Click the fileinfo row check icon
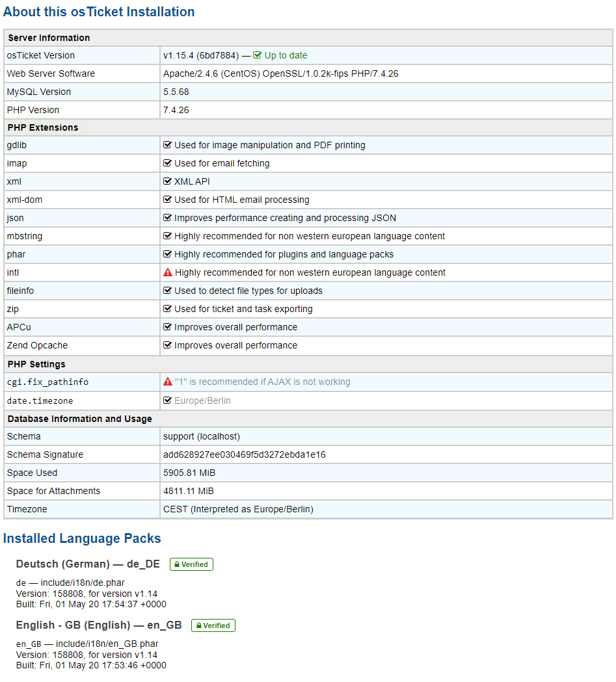Viewport: 616px width, 682px height. 167,291
